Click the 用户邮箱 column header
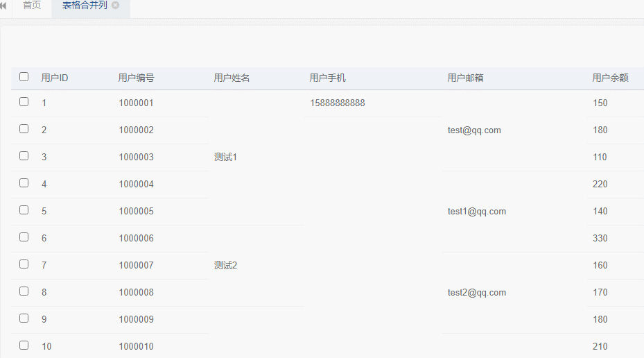 click(x=465, y=78)
